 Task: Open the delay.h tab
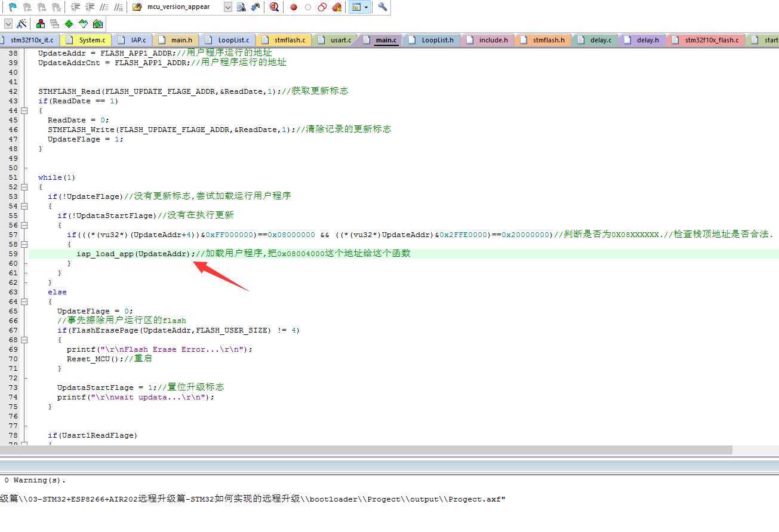click(642, 40)
